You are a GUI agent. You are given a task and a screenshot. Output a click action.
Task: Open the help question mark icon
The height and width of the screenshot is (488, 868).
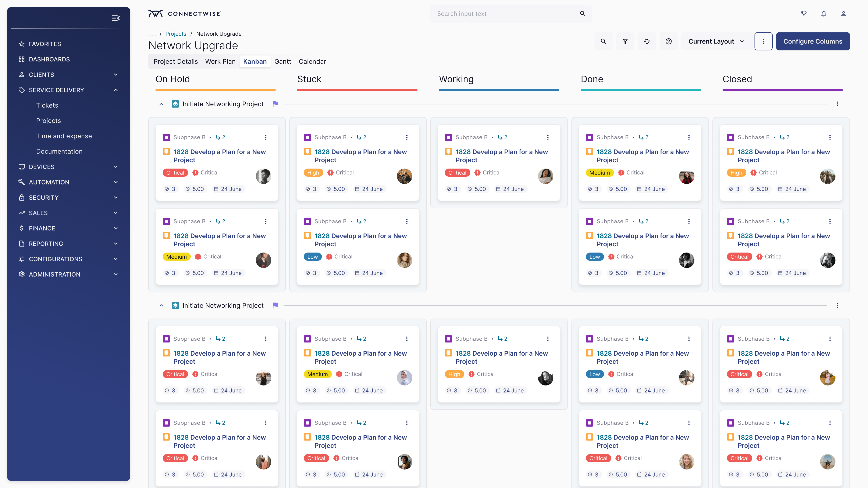click(669, 42)
